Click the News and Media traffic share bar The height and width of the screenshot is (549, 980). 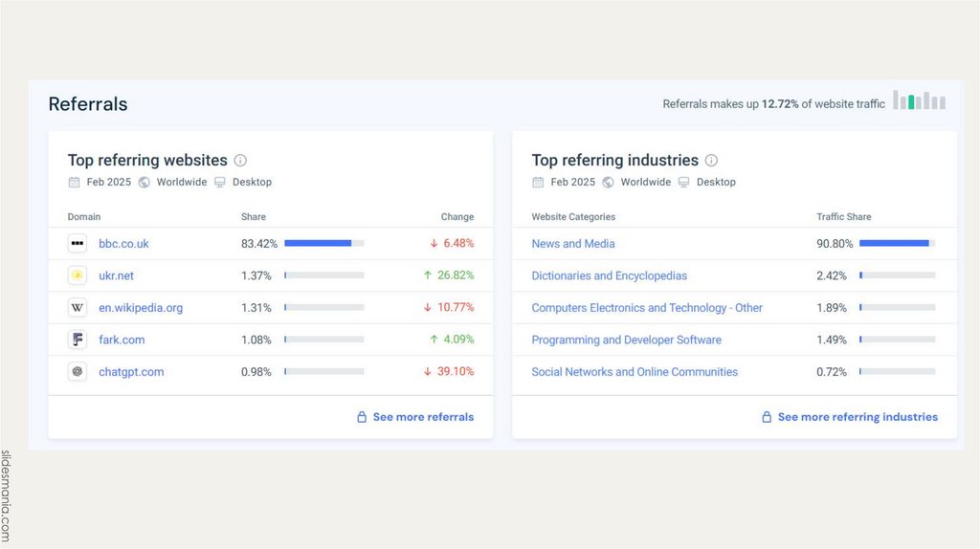click(x=897, y=244)
